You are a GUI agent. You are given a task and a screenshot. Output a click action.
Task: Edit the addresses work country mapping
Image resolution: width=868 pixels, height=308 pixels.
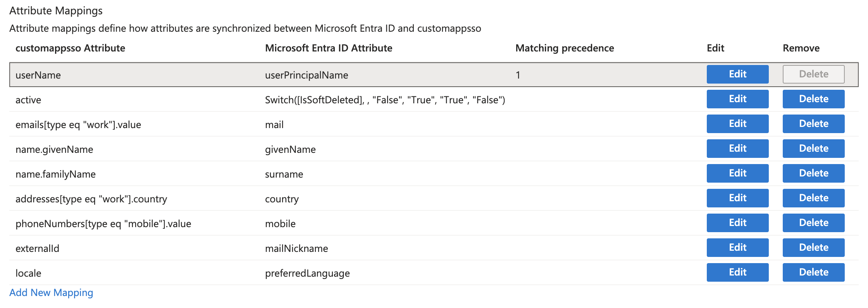click(737, 198)
